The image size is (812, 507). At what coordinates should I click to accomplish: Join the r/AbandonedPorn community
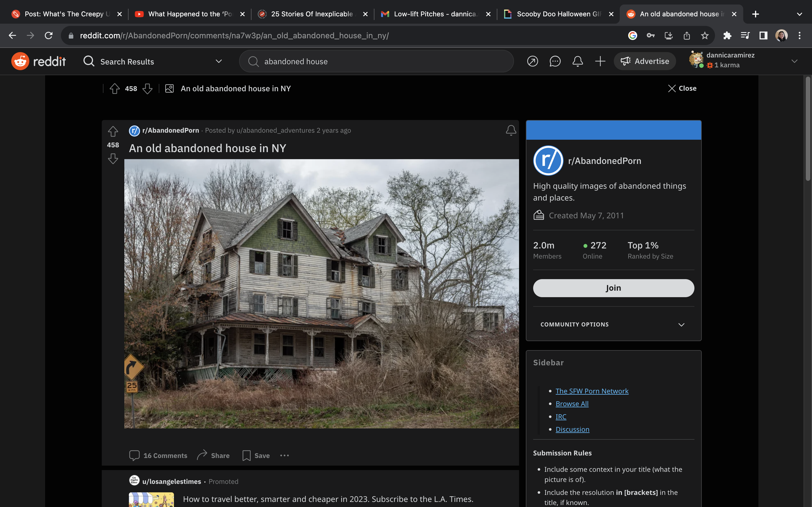pos(613,288)
